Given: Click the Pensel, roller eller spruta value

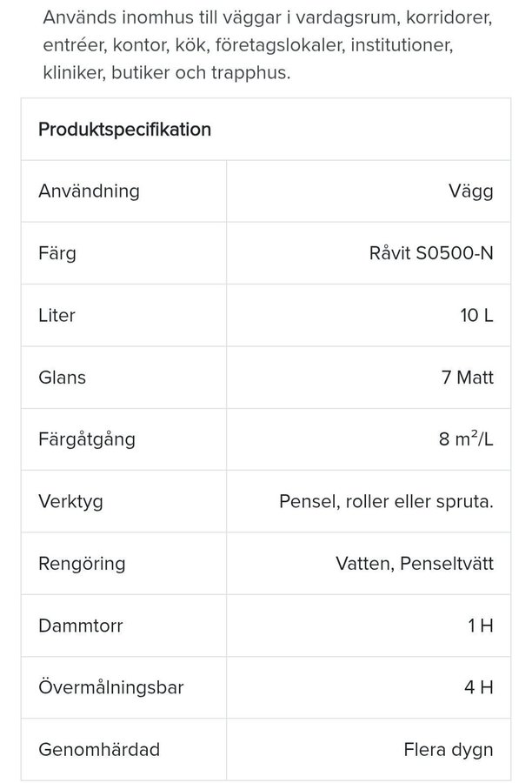Looking at the screenshot, I should pos(386,502).
